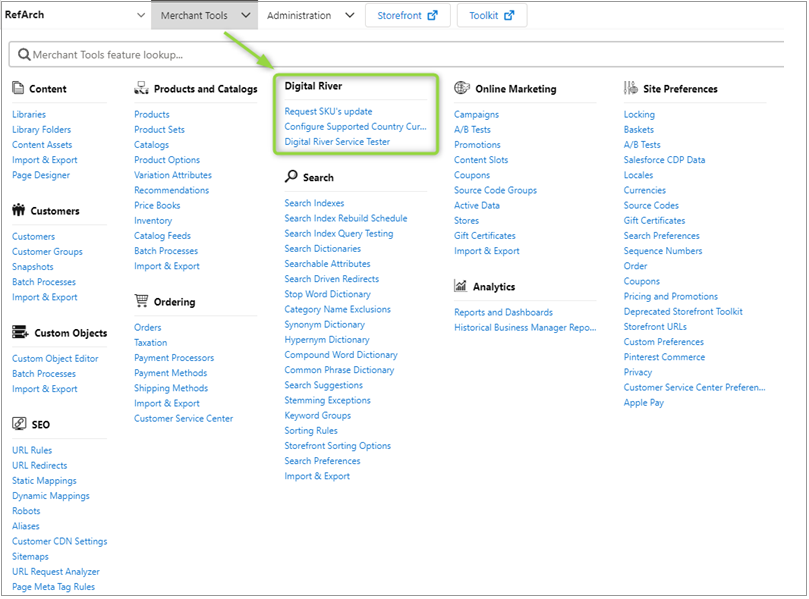Click the Content section icon
The height and width of the screenshot is (599, 809).
[18, 89]
